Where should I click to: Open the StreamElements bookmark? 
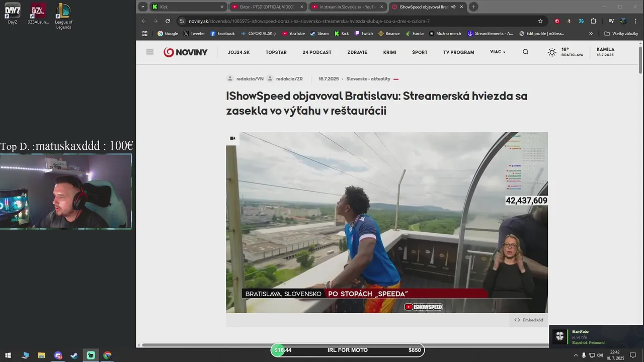(x=490, y=34)
